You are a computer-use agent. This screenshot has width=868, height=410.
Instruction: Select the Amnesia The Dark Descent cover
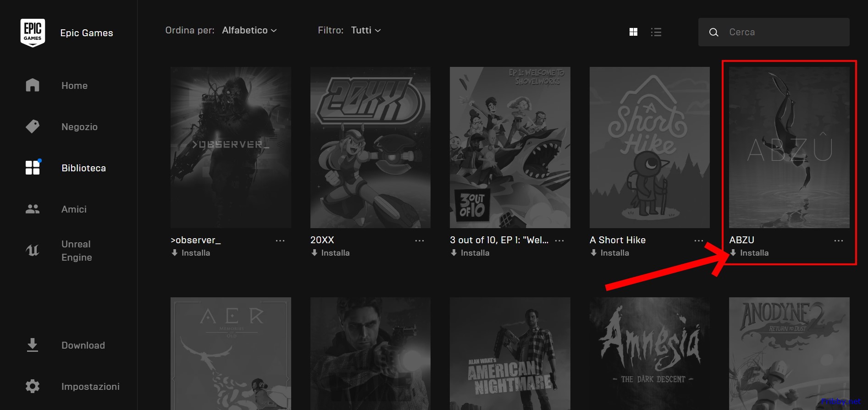point(650,354)
